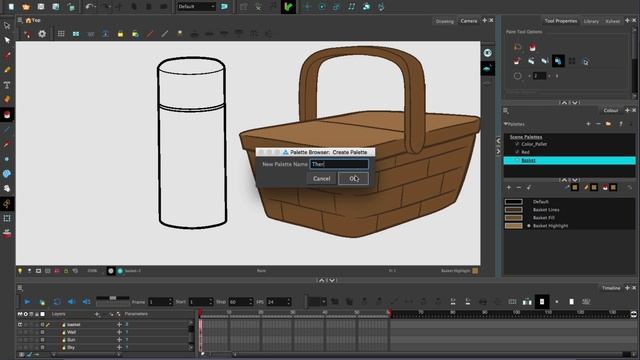
Task: Select the Text tool in left toolbar
Action: pos(7,85)
